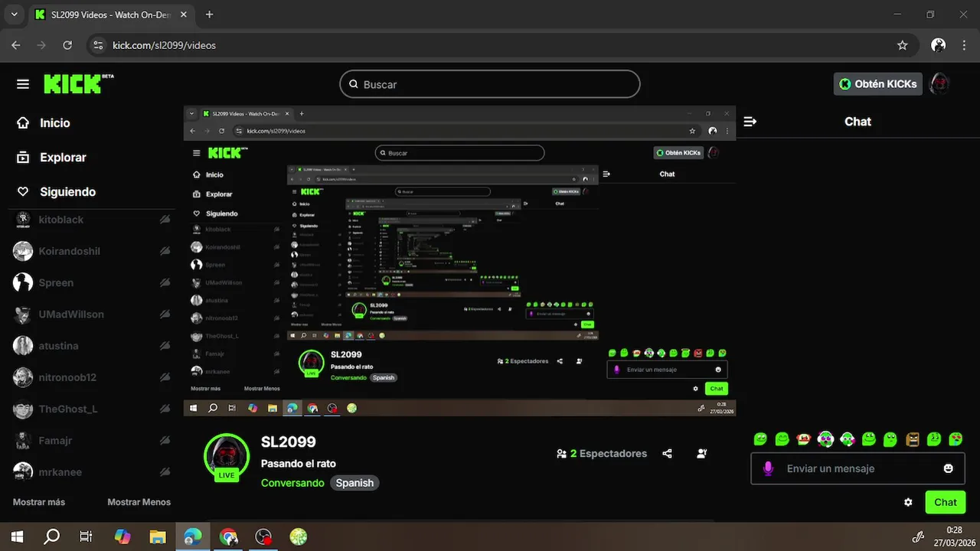Screen dimensions: 980x551
Task: Open Task View on the taskbar
Action: click(87, 536)
